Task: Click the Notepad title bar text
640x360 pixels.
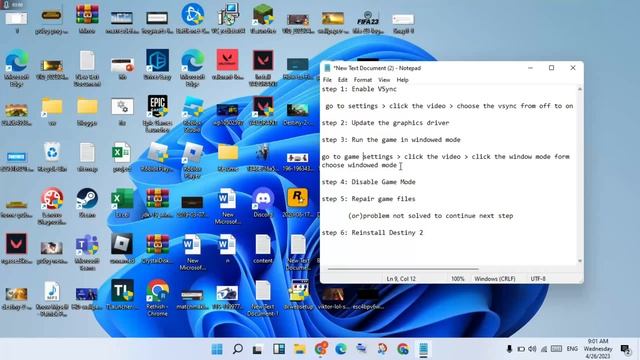Action: 377,68
